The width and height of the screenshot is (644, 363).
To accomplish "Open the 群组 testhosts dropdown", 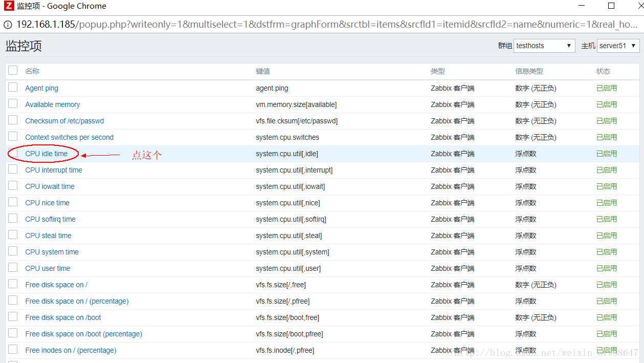I will (x=544, y=46).
